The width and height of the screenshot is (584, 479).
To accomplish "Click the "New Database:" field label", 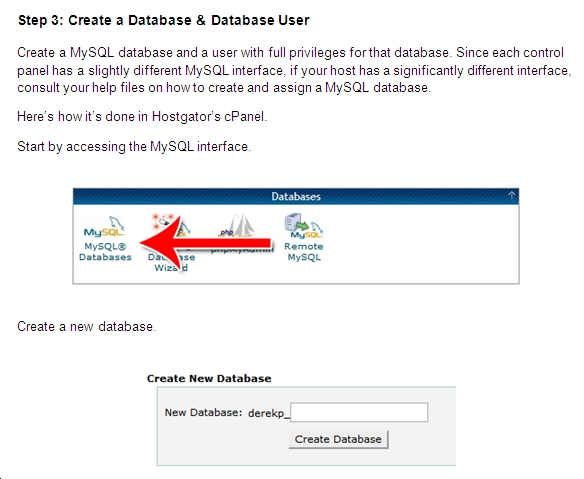I will [203, 412].
